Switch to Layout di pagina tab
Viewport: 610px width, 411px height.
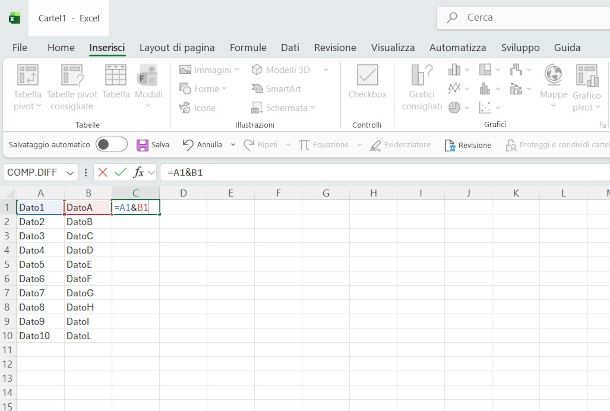[x=177, y=47]
